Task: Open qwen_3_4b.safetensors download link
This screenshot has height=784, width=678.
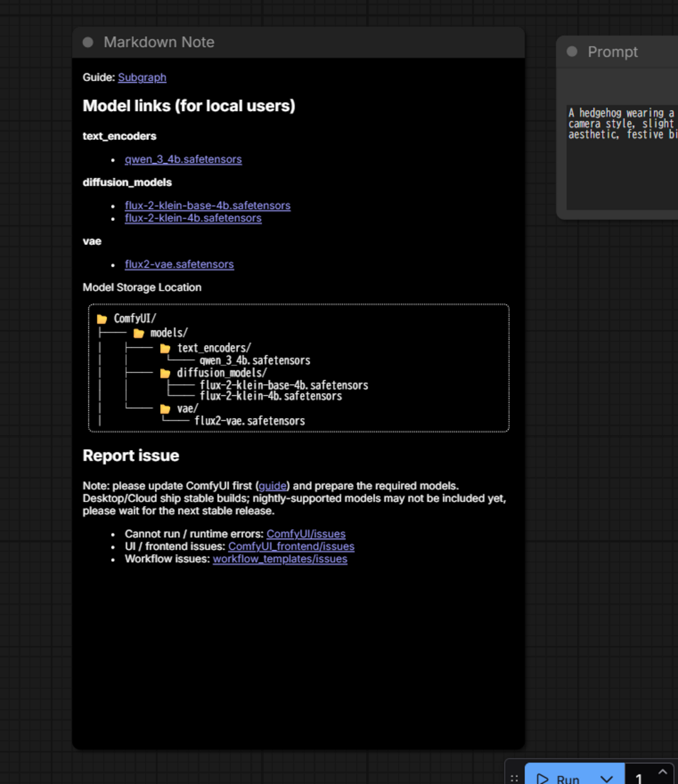Action: 183,159
